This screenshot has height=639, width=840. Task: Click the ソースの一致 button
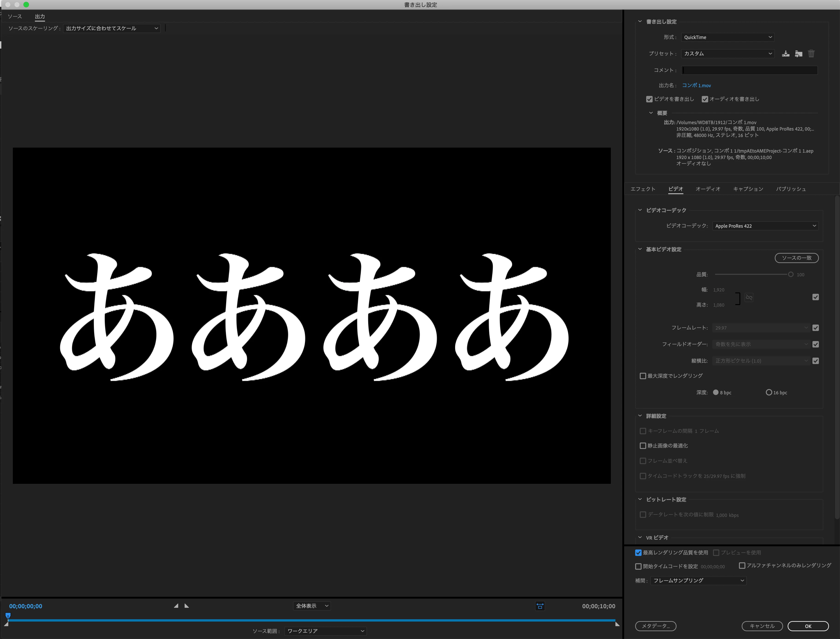tap(796, 258)
